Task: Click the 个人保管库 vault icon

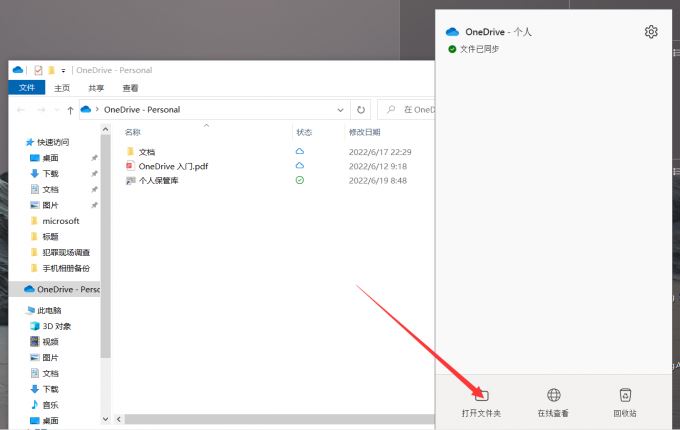Action: click(130, 180)
